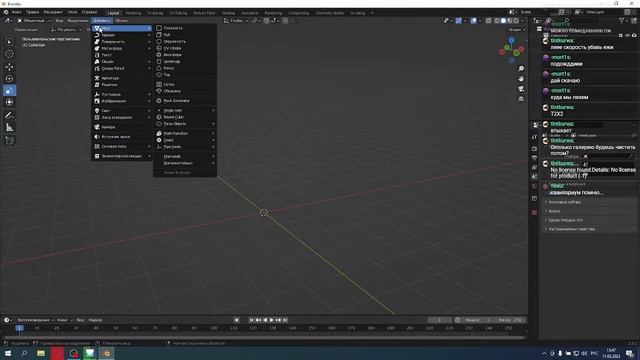
Task: Toggle snapping magnet in header
Action: point(266,20)
